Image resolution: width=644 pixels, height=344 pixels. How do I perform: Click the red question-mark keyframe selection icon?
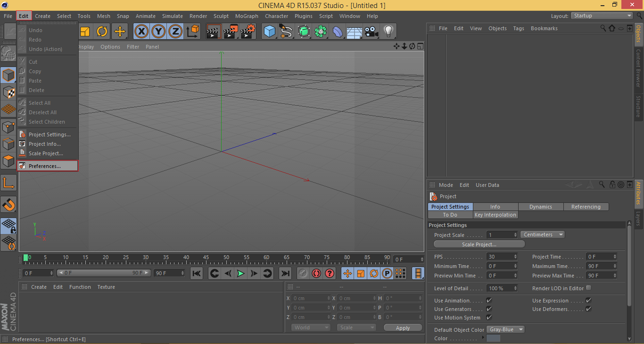pyautogui.click(x=330, y=273)
